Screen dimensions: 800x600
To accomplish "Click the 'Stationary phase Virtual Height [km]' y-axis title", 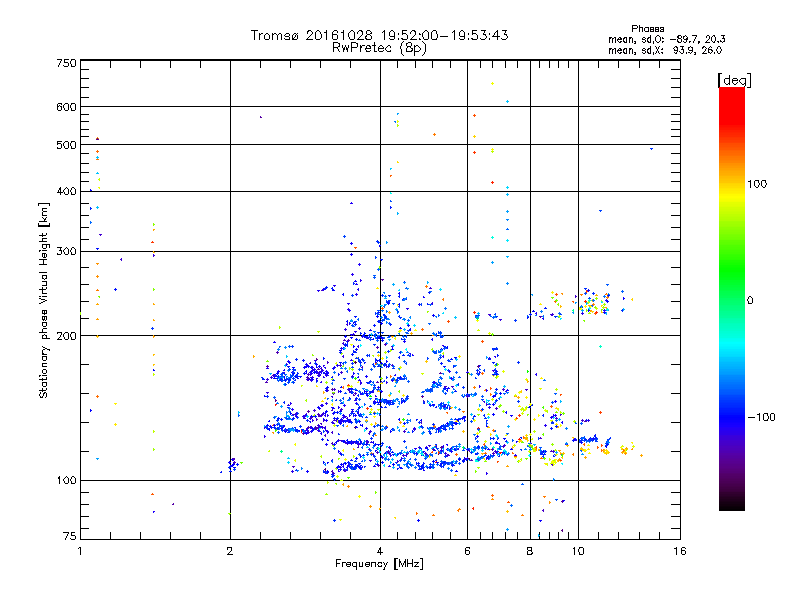I will pyautogui.click(x=43, y=300).
